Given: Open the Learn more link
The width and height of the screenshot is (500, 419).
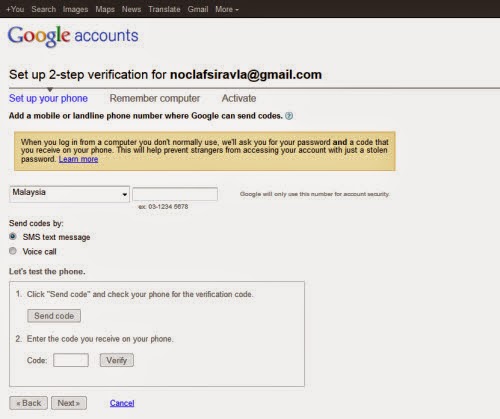Looking at the screenshot, I should click(x=78, y=159).
